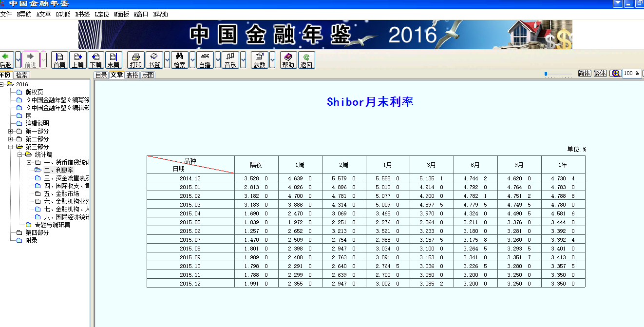Click the 隔夜 column header

[x=256, y=165]
